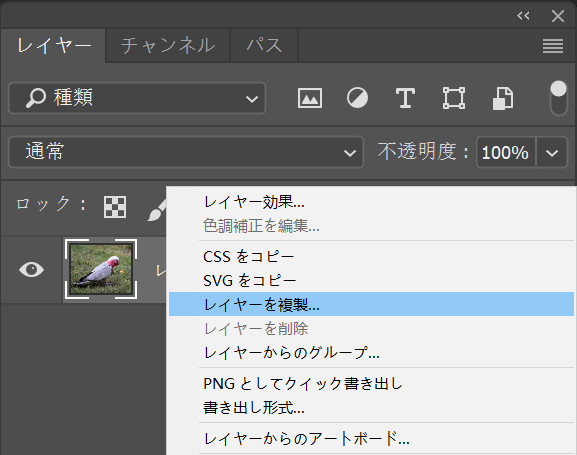The height and width of the screenshot is (455, 577).
Task: Choose レイヤー効果... from context menu
Action: [371, 202]
